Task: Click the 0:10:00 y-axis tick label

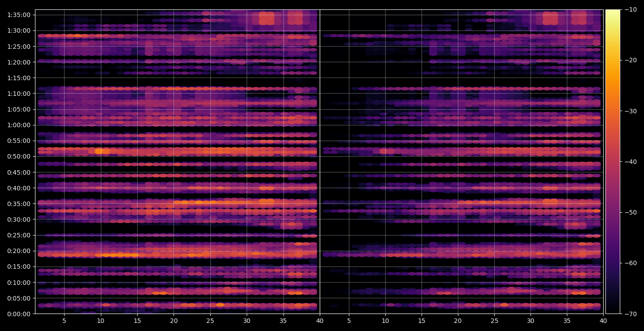Action: (x=19, y=282)
